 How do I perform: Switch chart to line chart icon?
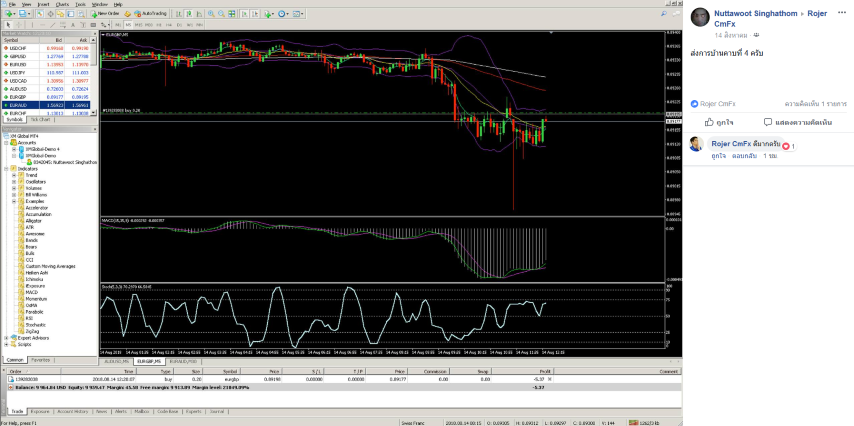199,14
